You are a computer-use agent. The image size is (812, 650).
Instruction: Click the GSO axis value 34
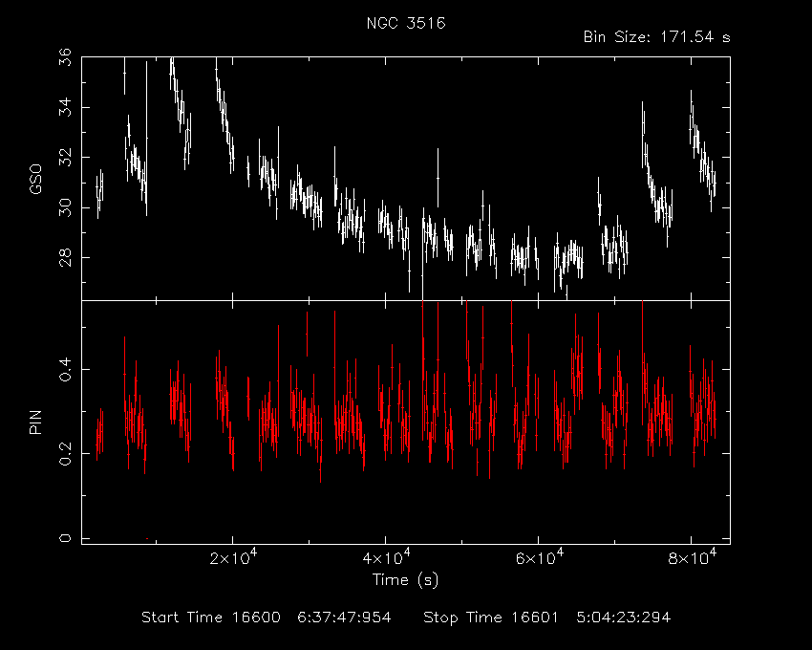click(65, 107)
